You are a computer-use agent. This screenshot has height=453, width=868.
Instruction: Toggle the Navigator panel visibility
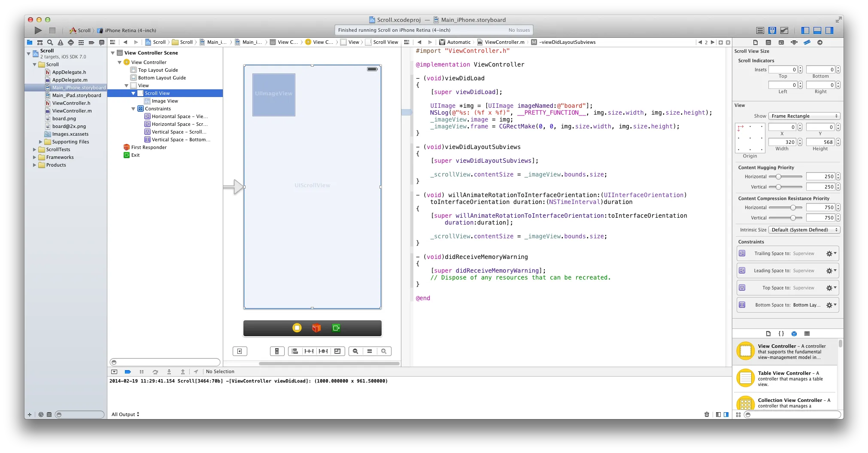coord(805,30)
